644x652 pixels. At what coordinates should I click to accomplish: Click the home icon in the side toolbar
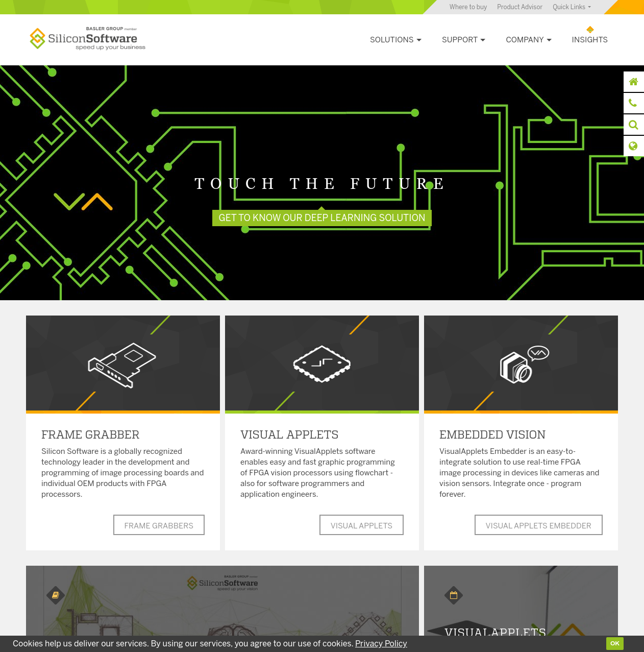[634, 82]
